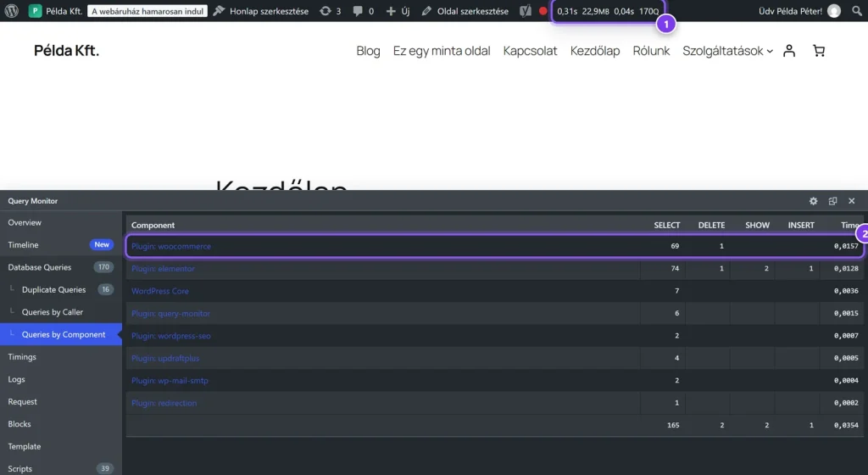Switch to Overview panel

pos(61,222)
